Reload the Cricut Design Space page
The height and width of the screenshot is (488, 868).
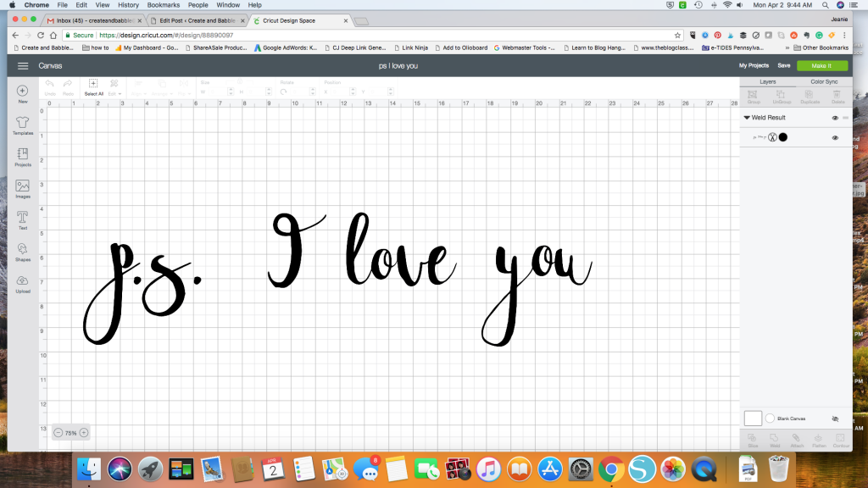pos(41,35)
